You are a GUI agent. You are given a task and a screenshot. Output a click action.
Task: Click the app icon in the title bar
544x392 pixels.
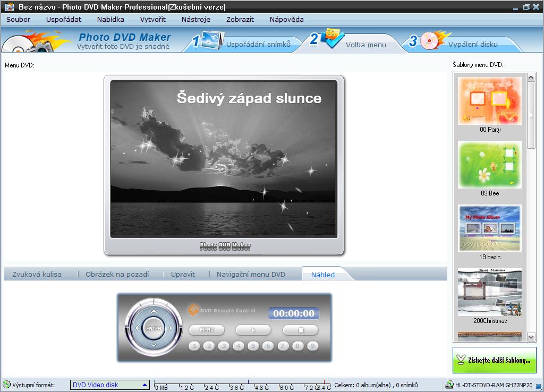point(10,6)
